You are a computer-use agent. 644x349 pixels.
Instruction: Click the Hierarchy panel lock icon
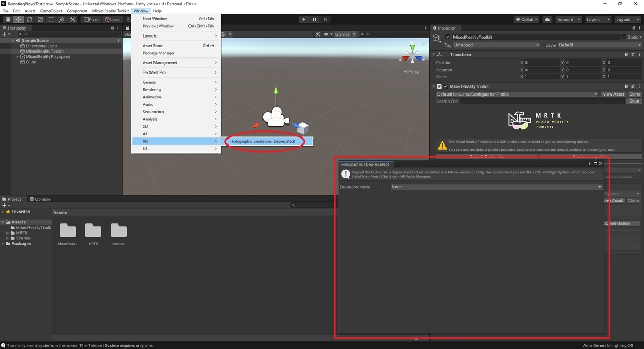tap(113, 28)
